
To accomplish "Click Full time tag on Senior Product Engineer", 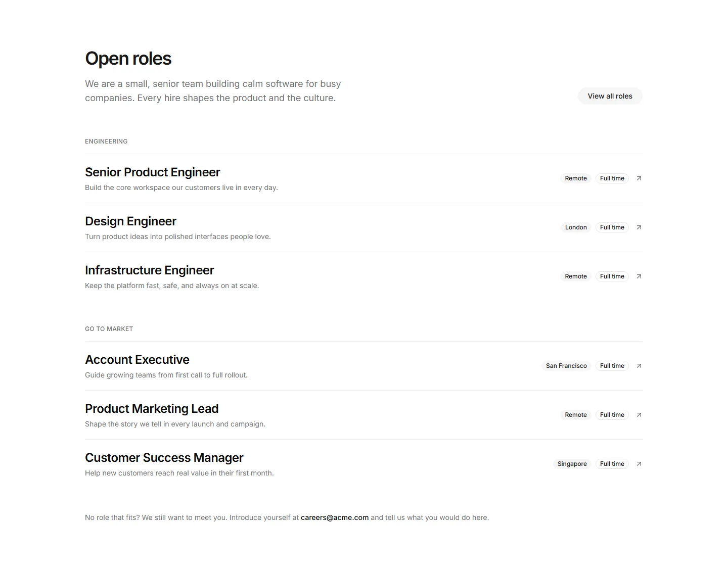I will click(612, 178).
